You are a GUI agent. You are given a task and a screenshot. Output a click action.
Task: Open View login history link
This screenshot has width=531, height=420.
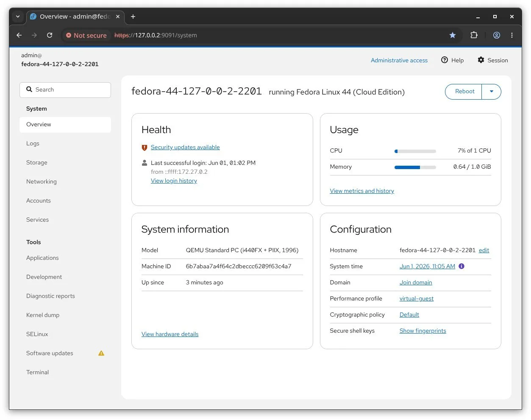click(174, 181)
